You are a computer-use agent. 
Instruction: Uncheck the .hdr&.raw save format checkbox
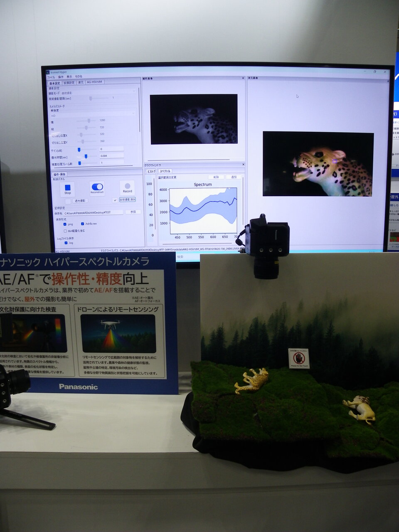coord(83,224)
